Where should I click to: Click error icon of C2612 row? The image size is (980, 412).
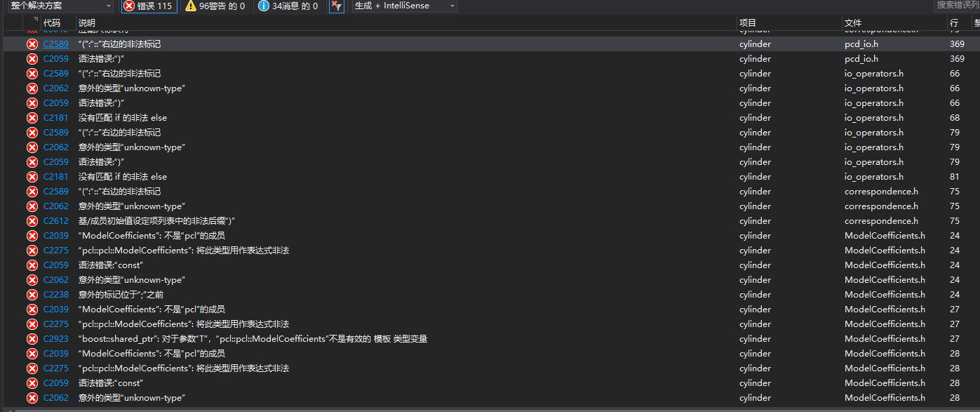click(32, 221)
